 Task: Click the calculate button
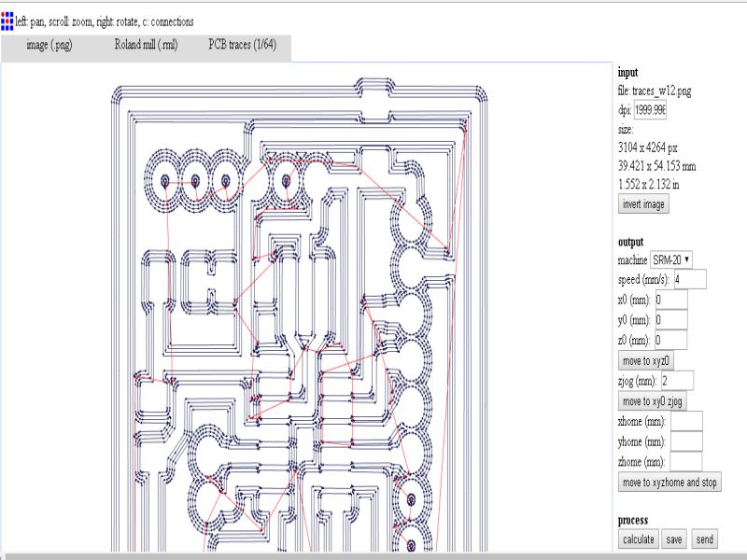coord(639,539)
